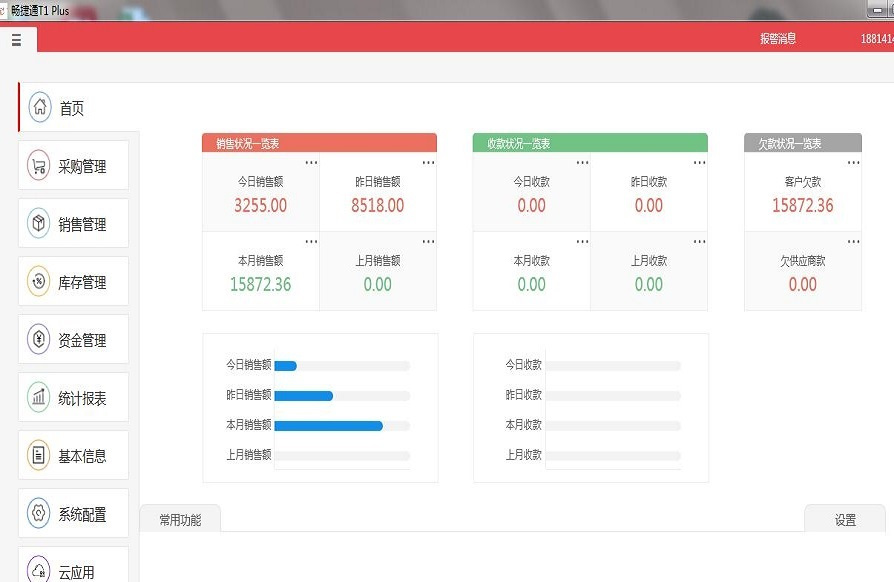This screenshot has width=894, height=582.
Task: Click the 昨日销售额 progress bar in the chart
Action: [342, 396]
